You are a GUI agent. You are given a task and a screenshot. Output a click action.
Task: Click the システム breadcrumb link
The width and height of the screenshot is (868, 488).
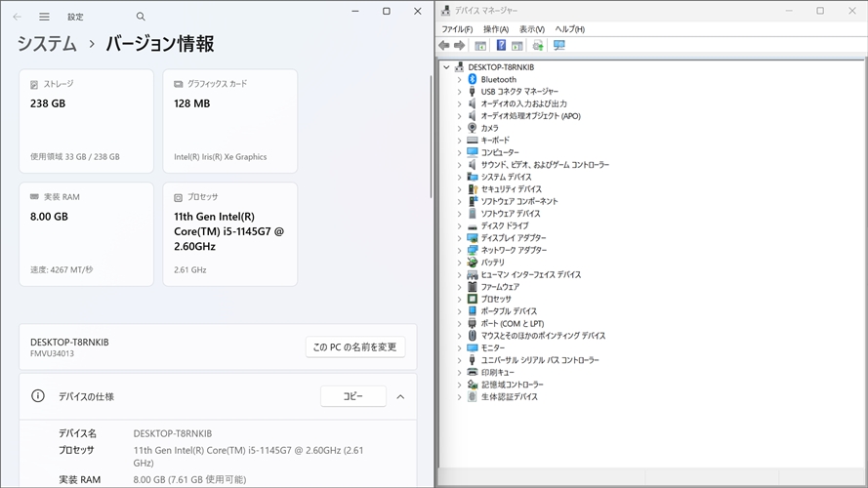[x=48, y=44]
